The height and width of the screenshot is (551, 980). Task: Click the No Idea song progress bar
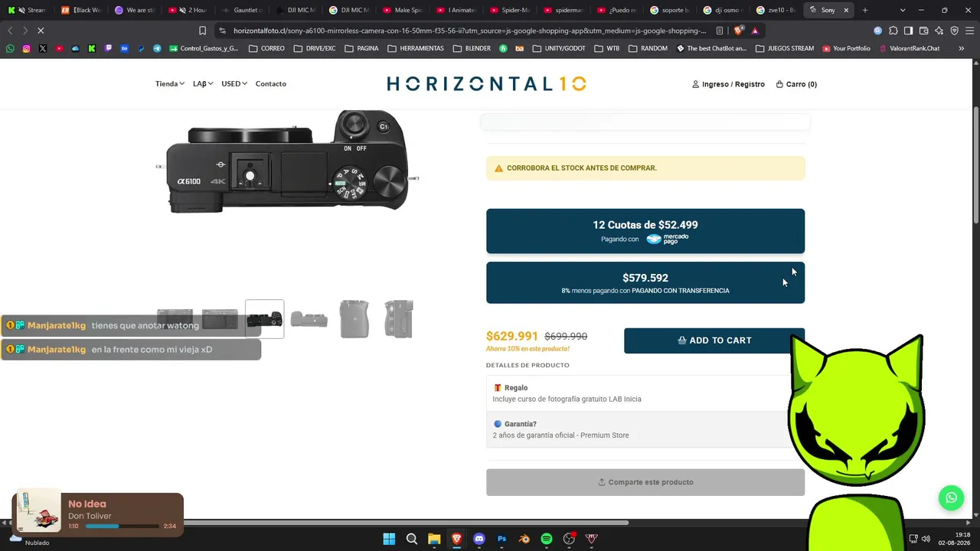click(122, 527)
